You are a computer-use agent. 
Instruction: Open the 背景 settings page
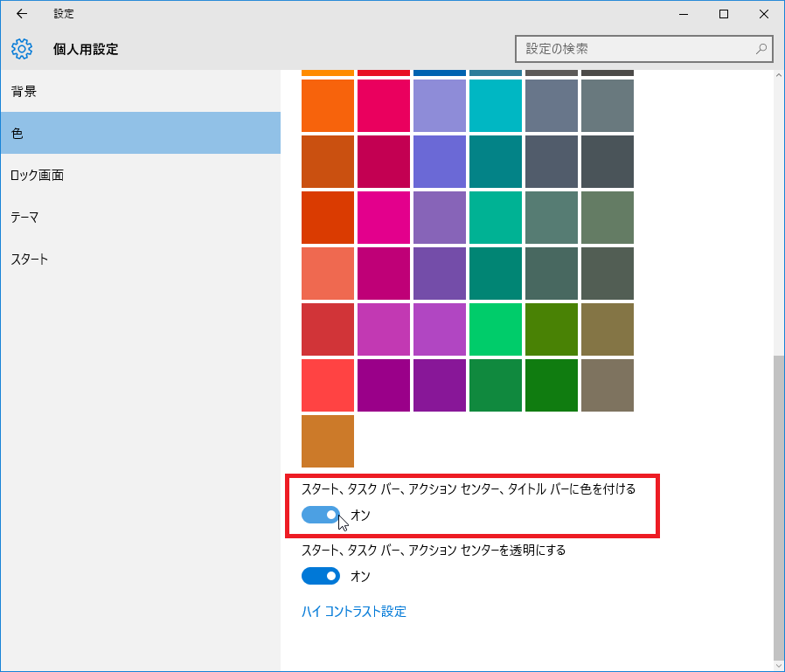141,91
